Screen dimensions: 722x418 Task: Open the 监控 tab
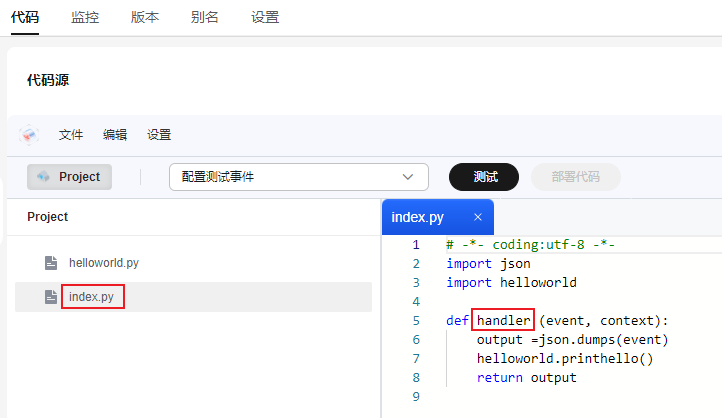pos(85,18)
